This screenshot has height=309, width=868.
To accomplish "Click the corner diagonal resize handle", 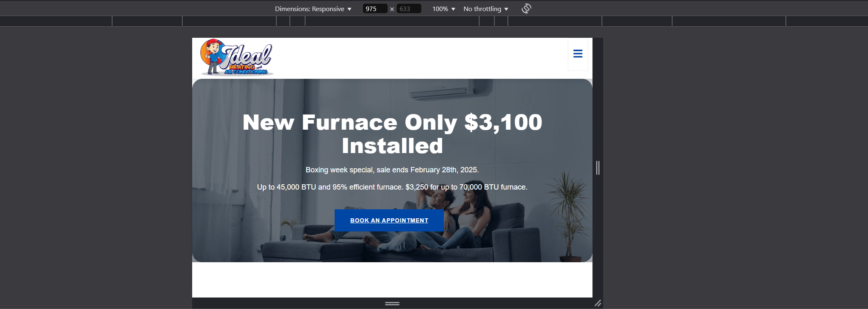I will point(598,303).
